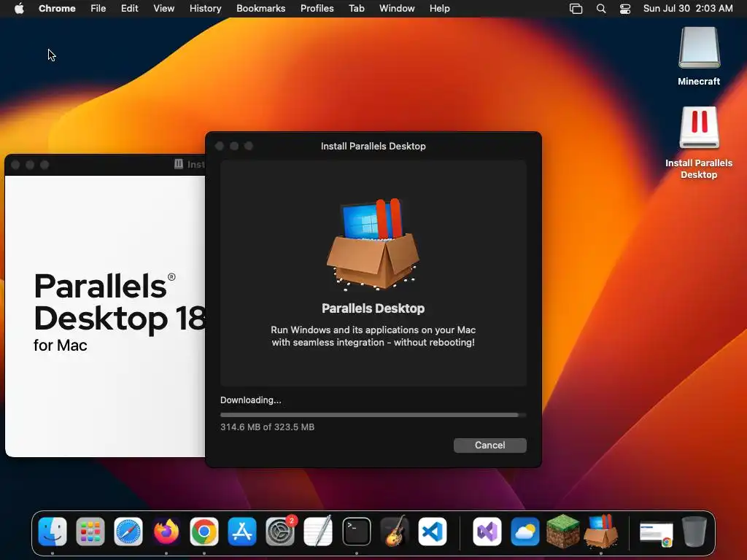Click Parallels installer box icon in Dock
Screen dimensions: 747x560
601,532
